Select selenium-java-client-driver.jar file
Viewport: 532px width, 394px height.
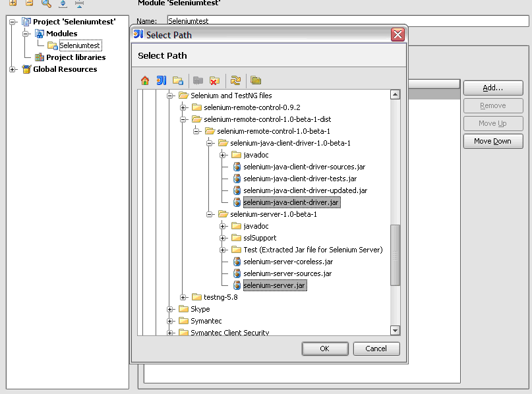(291, 202)
